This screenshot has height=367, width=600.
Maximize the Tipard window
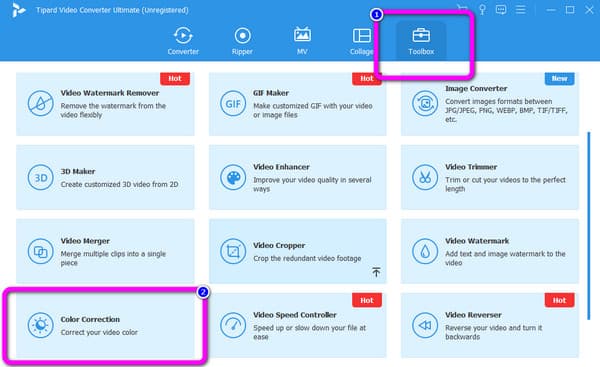570,10
